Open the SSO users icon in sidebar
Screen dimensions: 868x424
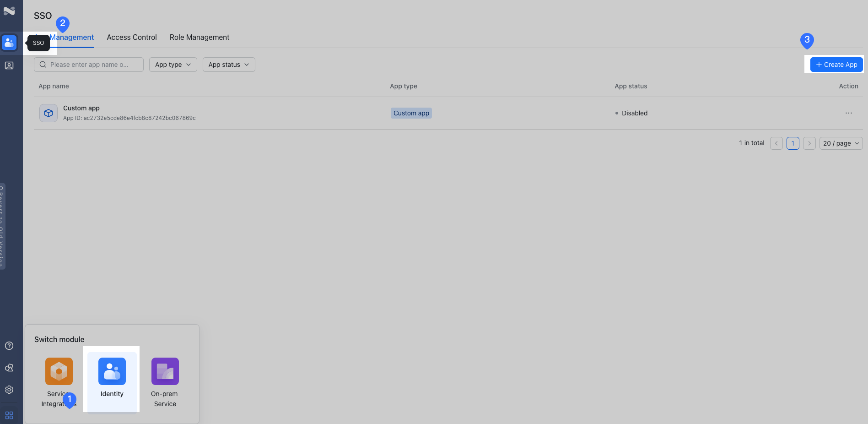click(9, 43)
